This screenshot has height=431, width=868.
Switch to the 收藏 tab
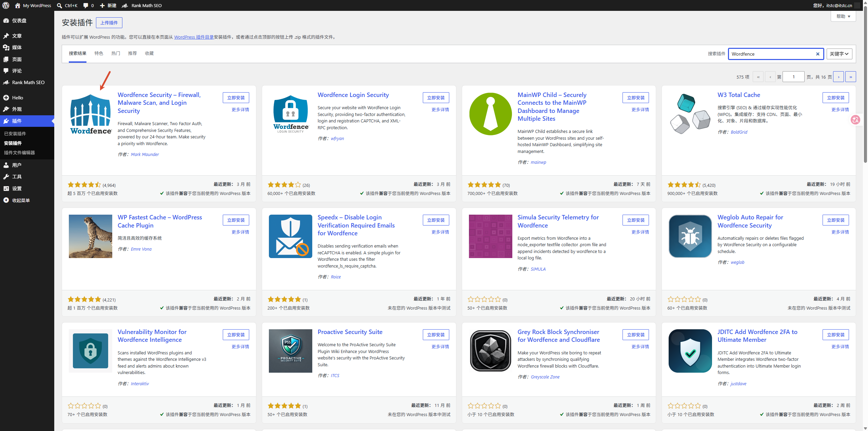point(149,54)
